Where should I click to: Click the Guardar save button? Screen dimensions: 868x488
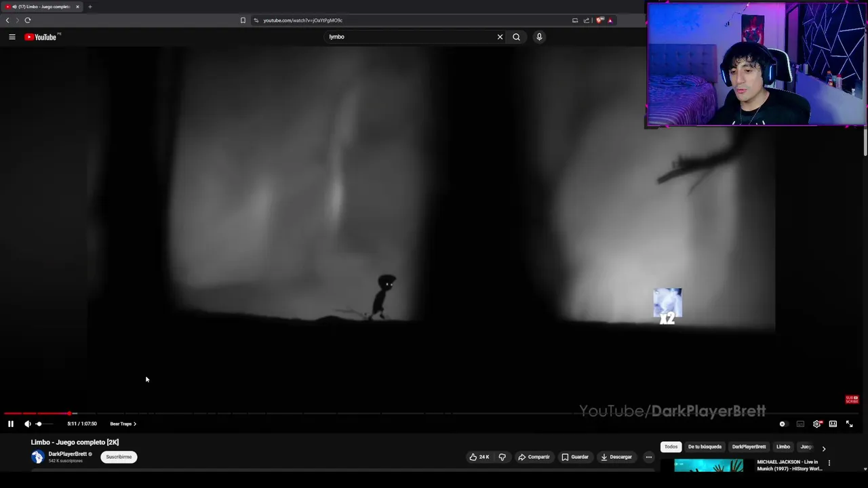575,457
